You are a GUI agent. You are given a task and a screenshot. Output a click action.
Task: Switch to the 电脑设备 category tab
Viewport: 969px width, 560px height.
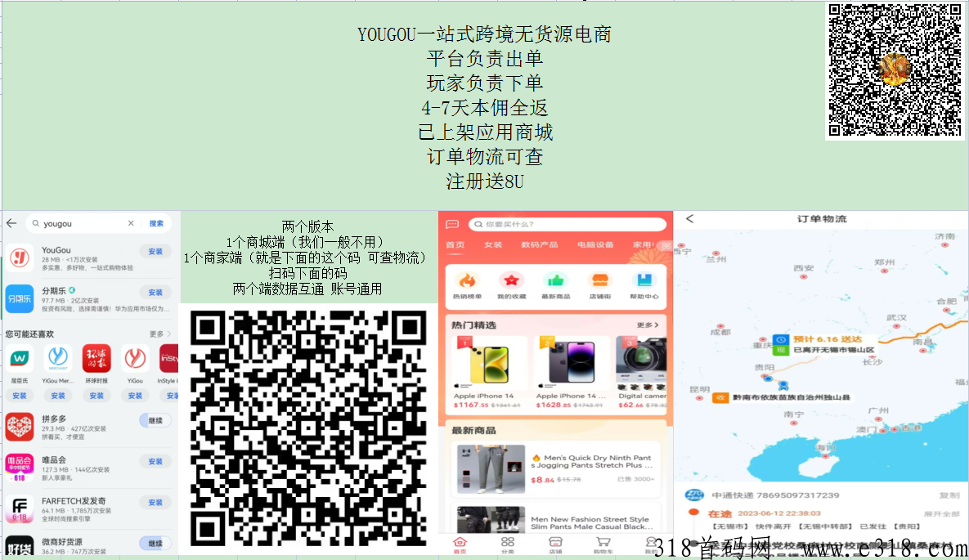(596, 244)
